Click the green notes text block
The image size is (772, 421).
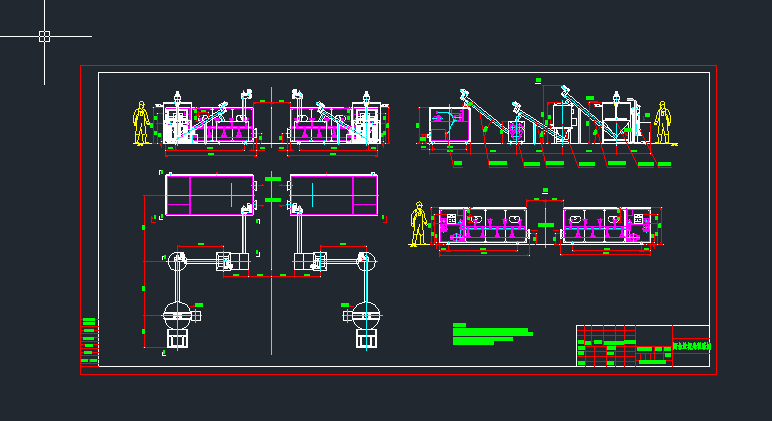pyautogui.click(x=490, y=334)
